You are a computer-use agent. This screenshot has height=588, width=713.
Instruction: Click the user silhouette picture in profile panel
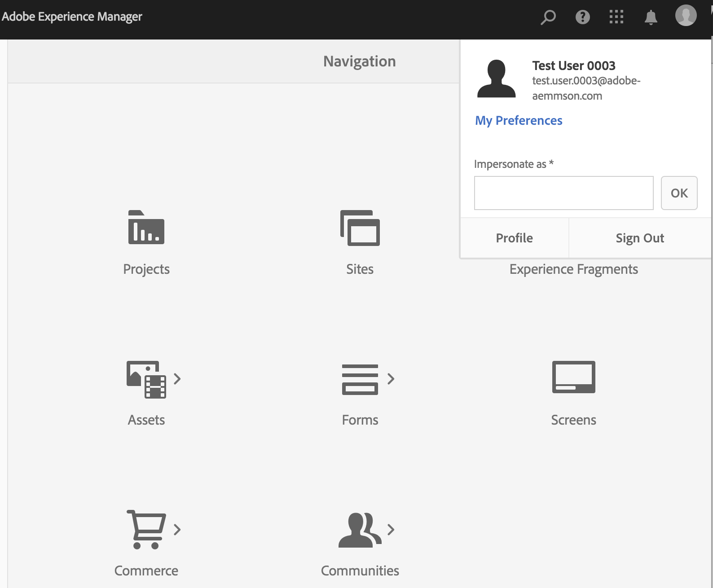[x=496, y=79]
